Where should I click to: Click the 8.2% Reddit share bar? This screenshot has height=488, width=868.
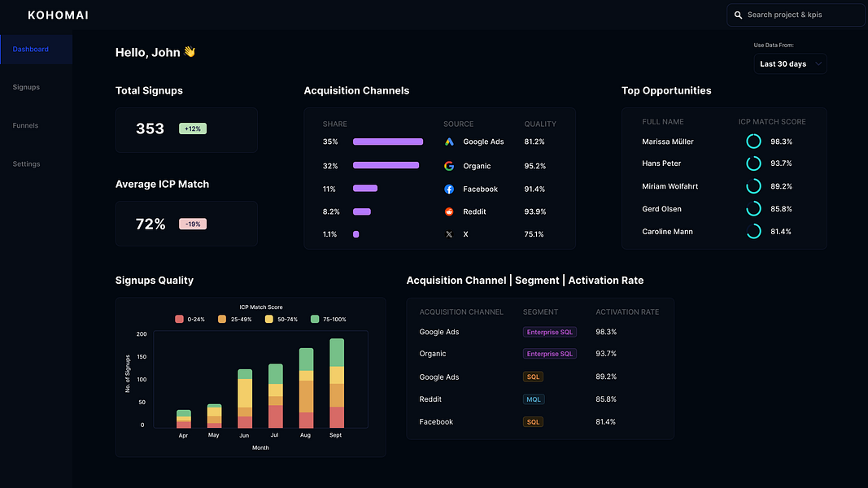[362, 211]
